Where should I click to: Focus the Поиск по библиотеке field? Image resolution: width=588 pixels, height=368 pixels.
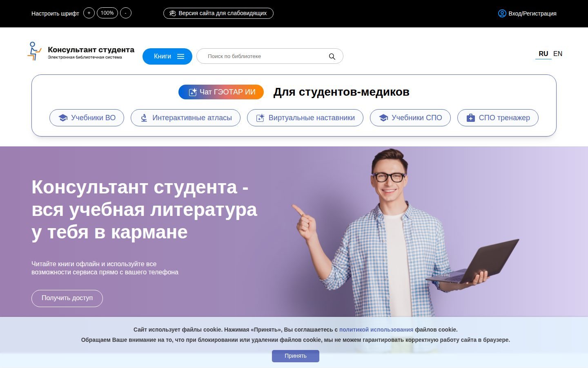pyautogui.click(x=270, y=56)
